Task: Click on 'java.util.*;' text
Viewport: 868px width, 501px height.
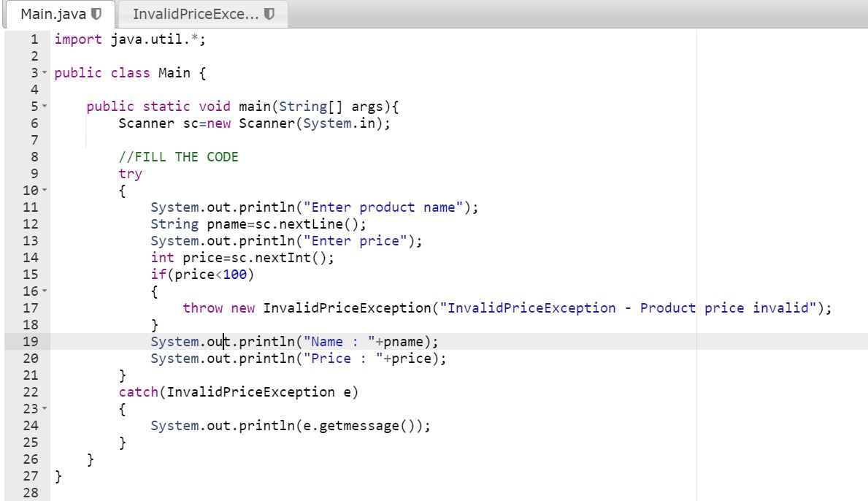Action: pyautogui.click(x=158, y=39)
